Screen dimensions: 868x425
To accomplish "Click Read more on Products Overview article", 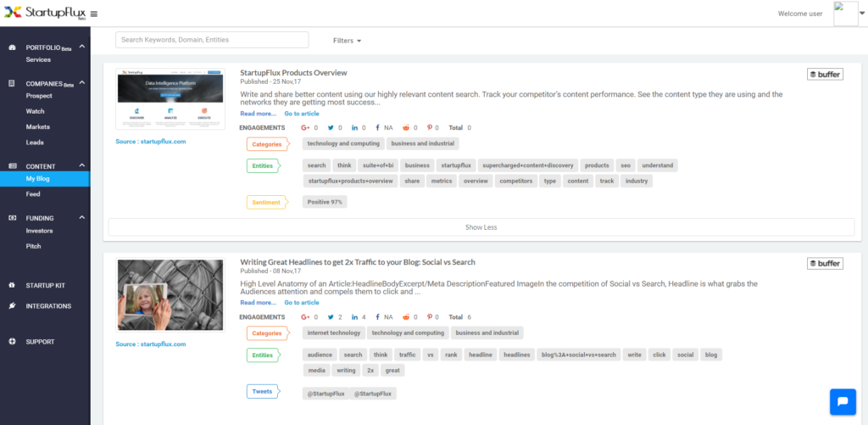I will click(258, 114).
